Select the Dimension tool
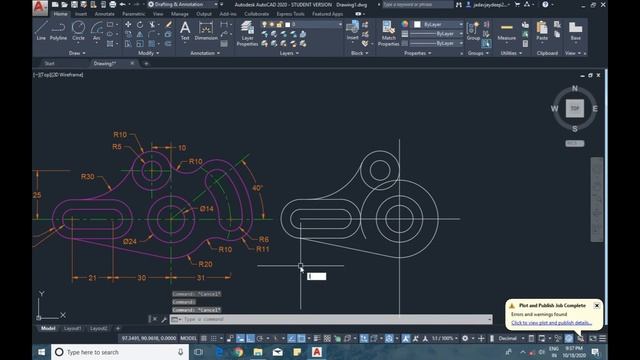 point(206,31)
